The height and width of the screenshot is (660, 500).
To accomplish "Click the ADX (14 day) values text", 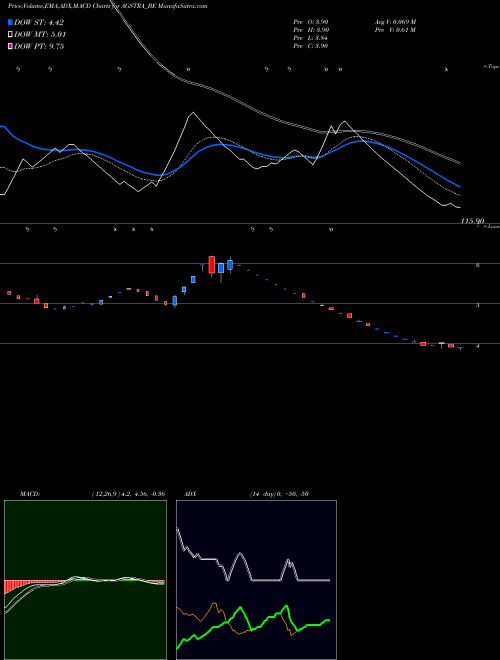I will [x=279, y=494].
